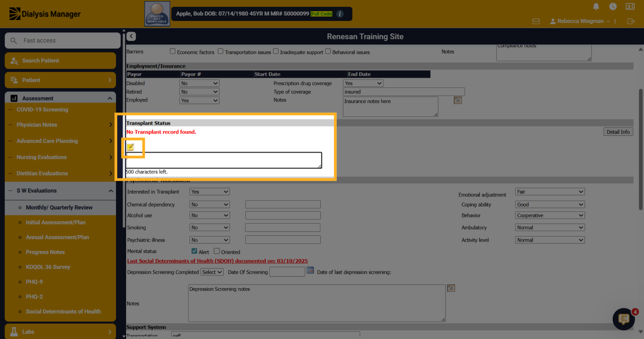Click the notifications bell icon
644x339 pixels.
point(596,6)
